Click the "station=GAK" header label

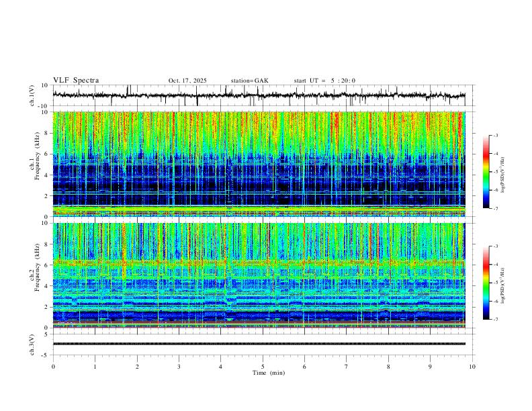[250, 81]
